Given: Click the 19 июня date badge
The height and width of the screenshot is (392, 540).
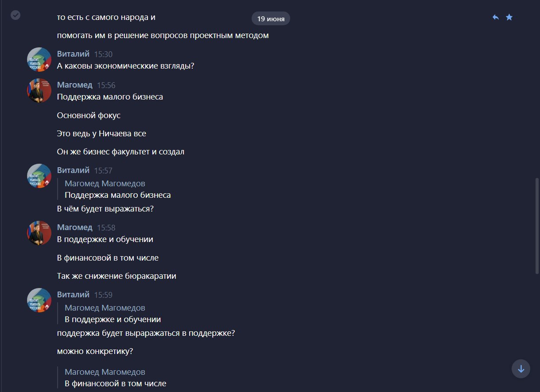Looking at the screenshot, I should (x=271, y=19).
